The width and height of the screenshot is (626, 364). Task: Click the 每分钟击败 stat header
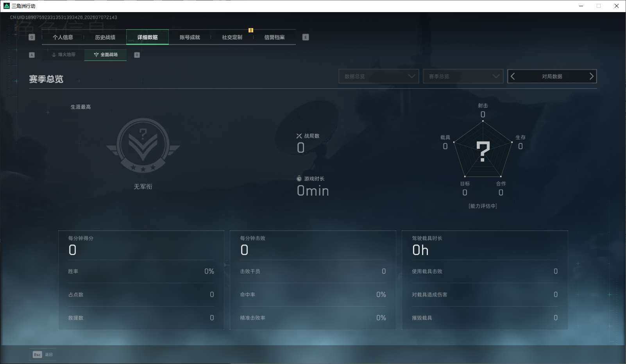(253, 238)
